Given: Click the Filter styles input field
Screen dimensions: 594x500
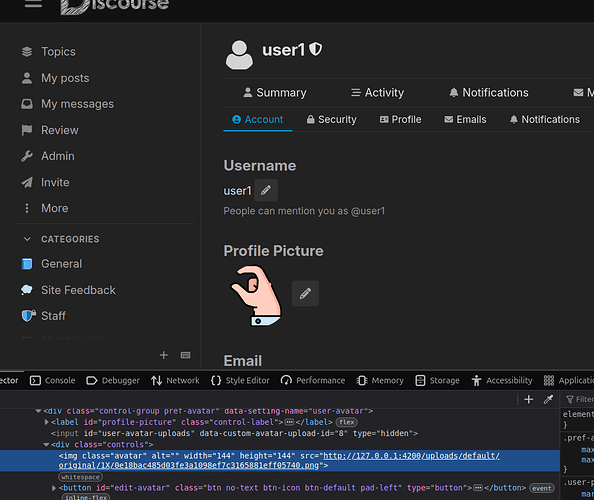Looking at the screenshot, I should pos(580,399).
